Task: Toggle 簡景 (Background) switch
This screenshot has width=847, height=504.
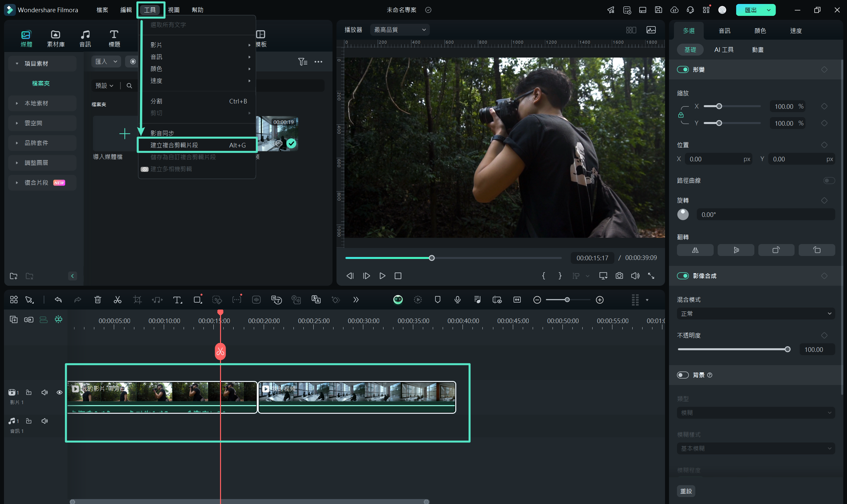Action: [683, 375]
